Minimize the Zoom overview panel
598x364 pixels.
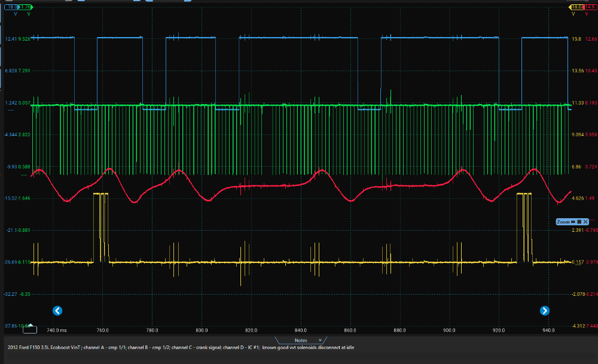coord(572,222)
